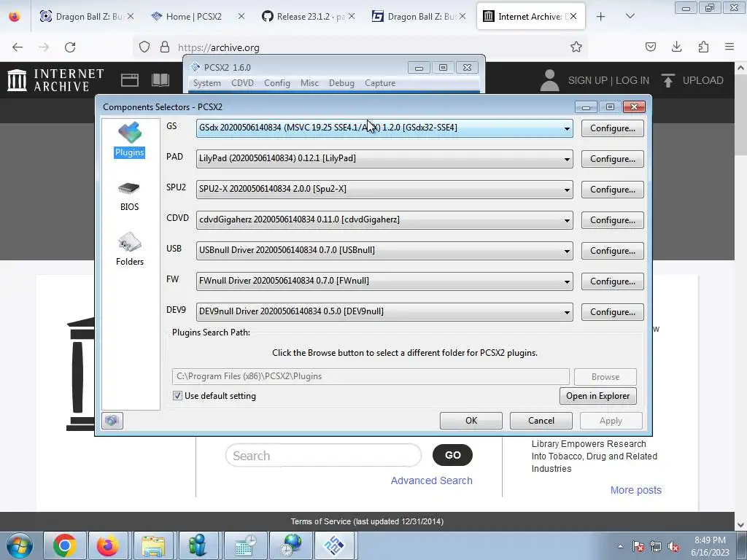
Task: Open the Firefox hamburger menu
Action: 729,47
